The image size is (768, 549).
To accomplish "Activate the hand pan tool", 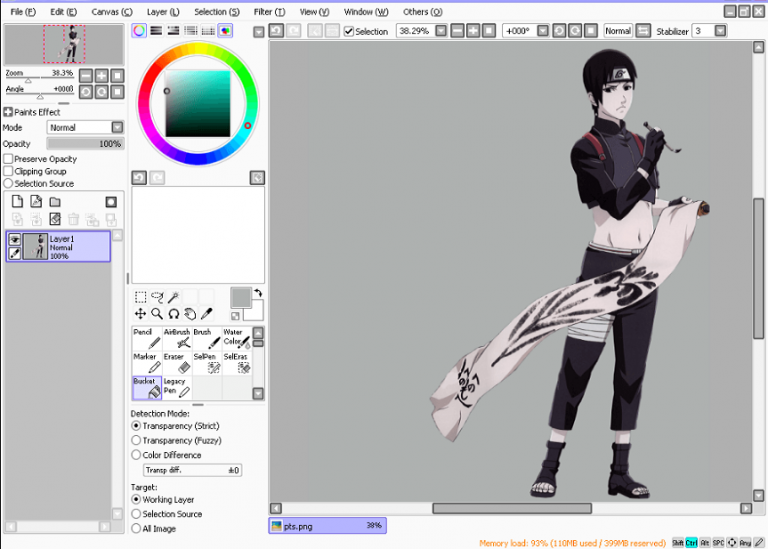I will [x=190, y=314].
